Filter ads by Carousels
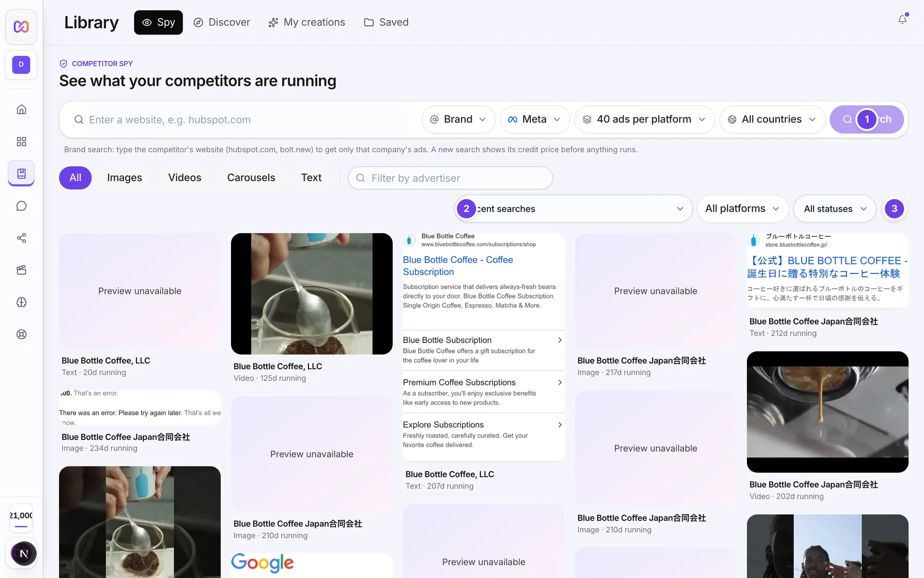Image resolution: width=924 pixels, height=578 pixels. tap(251, 178)
